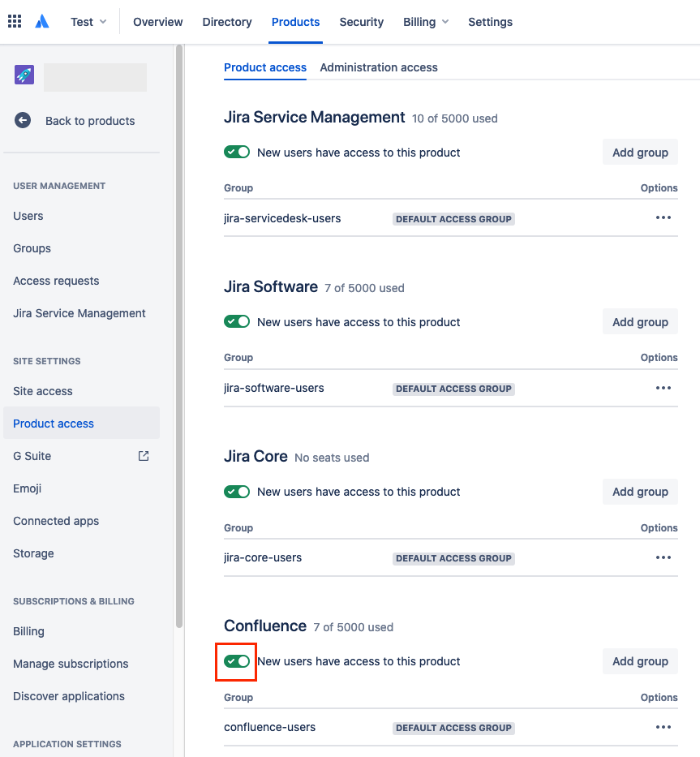Open Groups in sidebar
This screenshot has height=757, width=700.
pyautogui.click(x=32, y=248)
